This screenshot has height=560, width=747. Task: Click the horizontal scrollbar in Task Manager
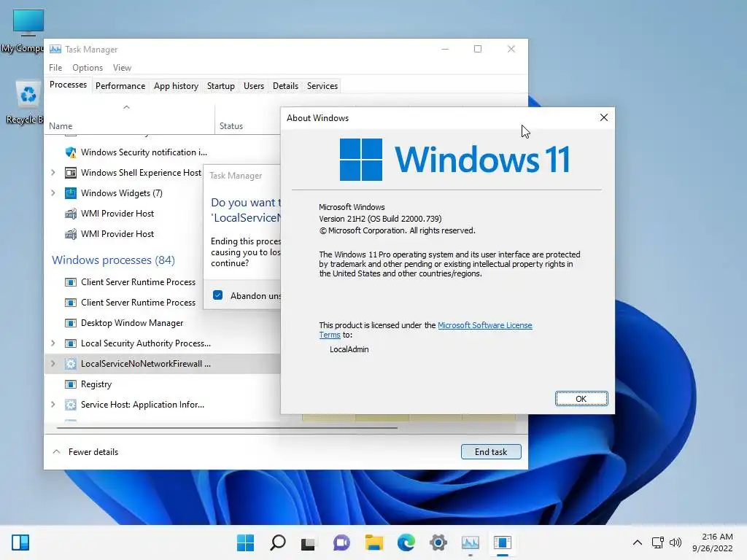tap(227, 427)
